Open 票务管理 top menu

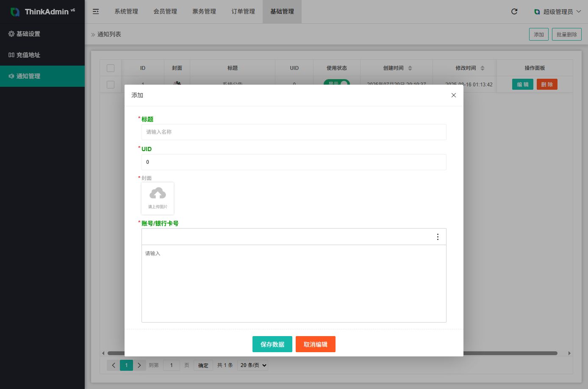point(204,11)
